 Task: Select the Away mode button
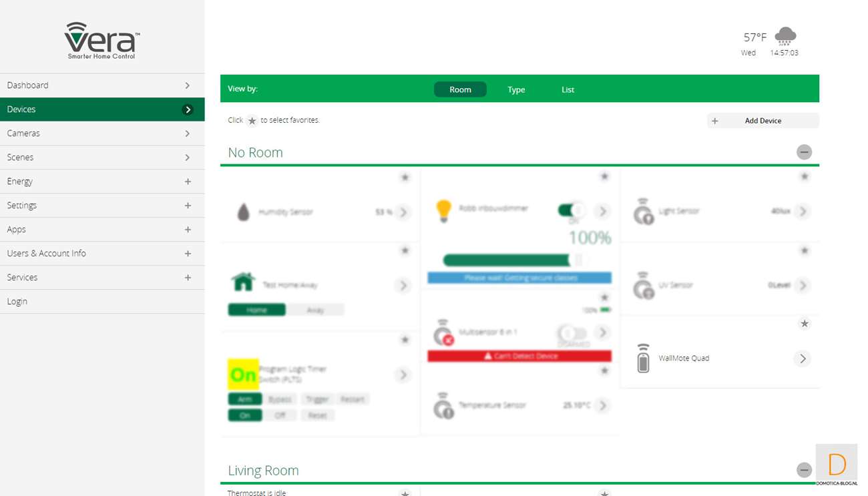[x=315, y=310]
